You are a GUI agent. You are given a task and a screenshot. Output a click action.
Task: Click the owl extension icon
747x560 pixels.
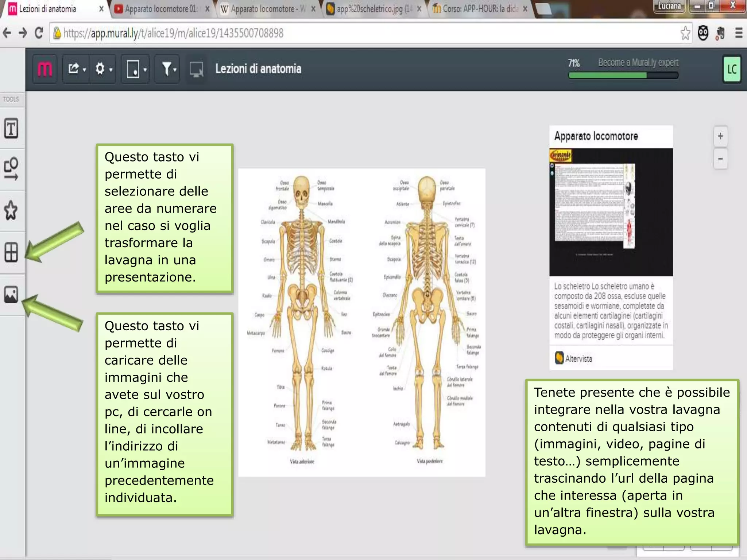pos(703,33)
